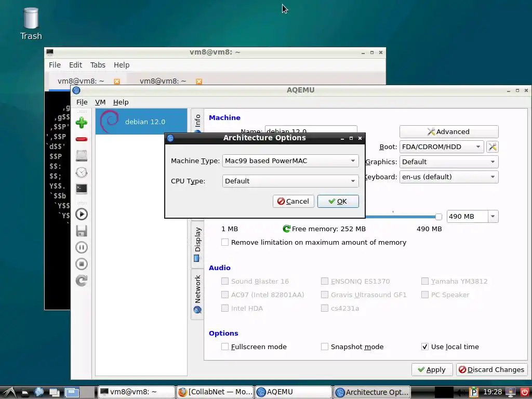Refresh free memory with the green arrow icon
Image resolution: width=532 pixels, height=399 pixels.
click(x=286, y=229)
